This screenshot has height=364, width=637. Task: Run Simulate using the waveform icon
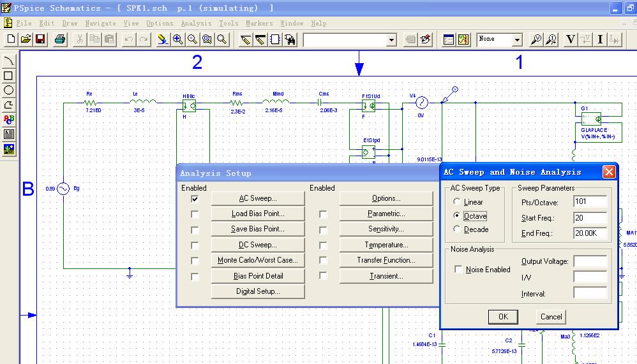pyautogui.click(x=463, y=40)
